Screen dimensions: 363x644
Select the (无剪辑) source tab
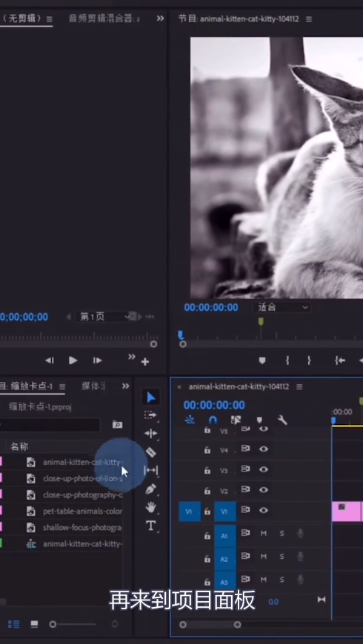[x=21, y=19]
